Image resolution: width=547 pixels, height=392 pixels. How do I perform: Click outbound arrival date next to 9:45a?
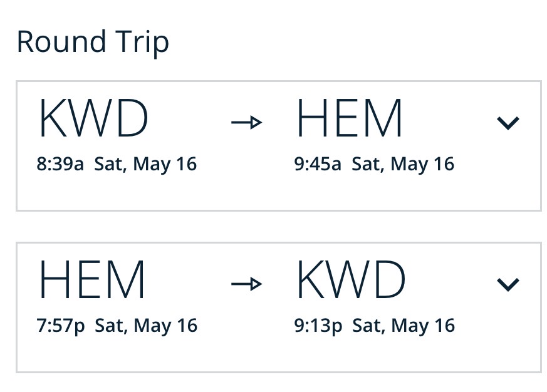403,164
